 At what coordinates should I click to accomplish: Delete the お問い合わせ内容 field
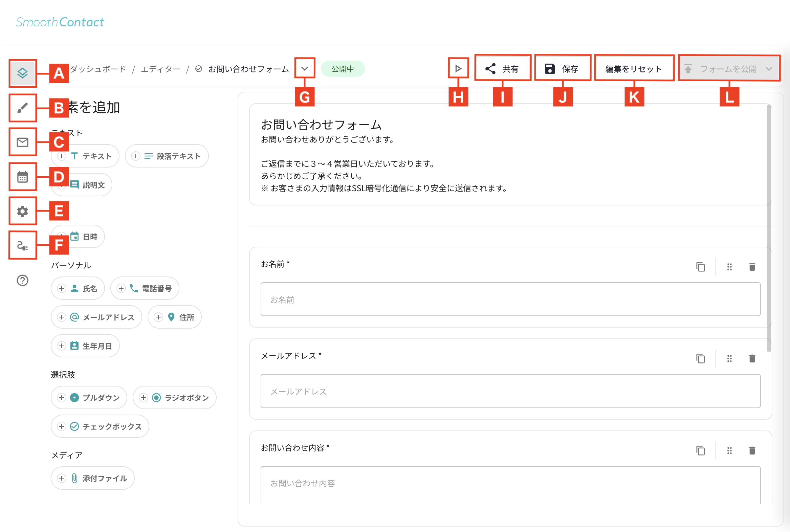[x=752, y=450]
